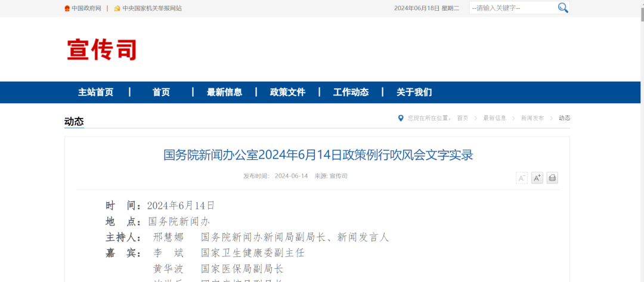Click the source text 来源: 宣传司

(x=331, y=176)
